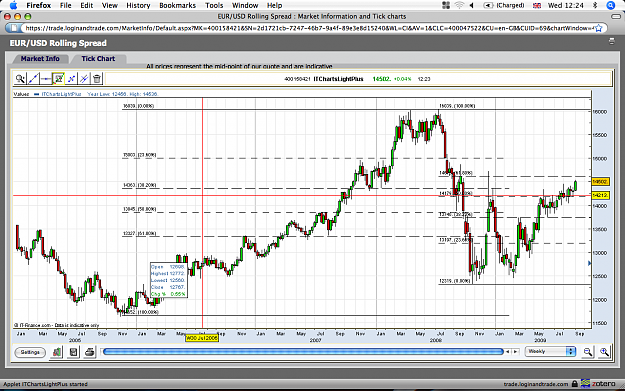Viewport: 625px width, 391px height.
Task: Select the blue crossed-lines drawing tool
Action: pos(71,79)
